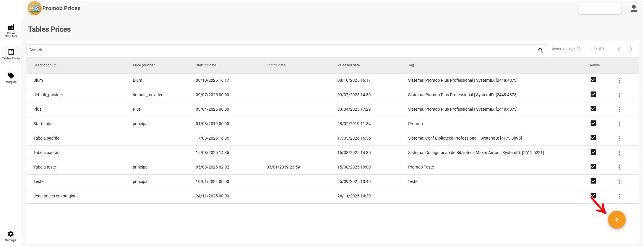The height and width of the screenshot is (247, 644).
Task: Toggle Active checkbox for Teste row
Action: pyautogui.click(x=593, y=181)
